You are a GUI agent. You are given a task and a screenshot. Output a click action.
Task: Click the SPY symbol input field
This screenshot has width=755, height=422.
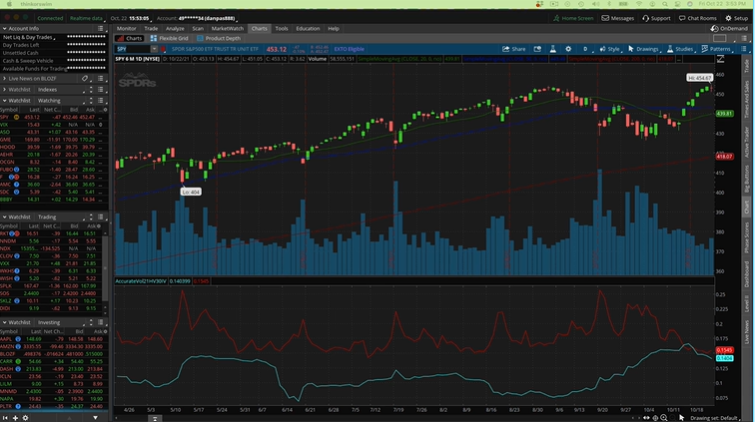[133, 49]
